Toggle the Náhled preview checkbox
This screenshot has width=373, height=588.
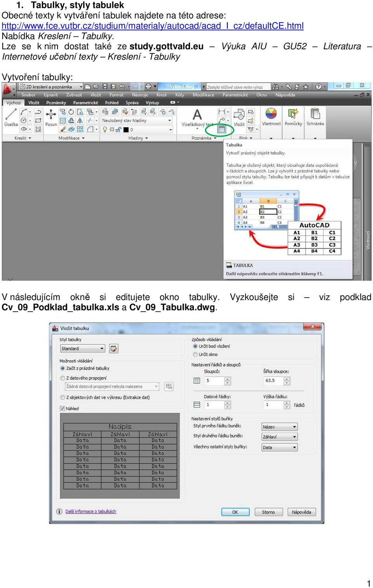pyautogui.click(x=62, y=409)
